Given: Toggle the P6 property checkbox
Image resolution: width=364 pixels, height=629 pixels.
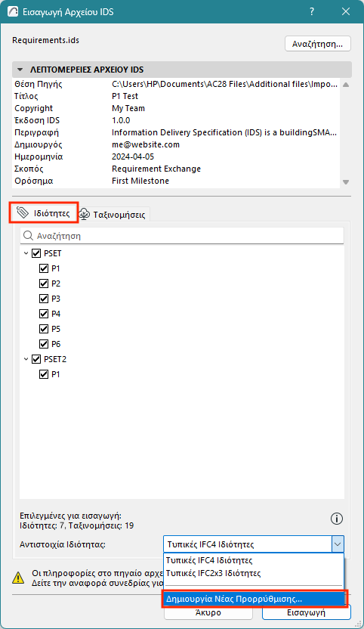Looking at the screenshot, I should point(44,344).
